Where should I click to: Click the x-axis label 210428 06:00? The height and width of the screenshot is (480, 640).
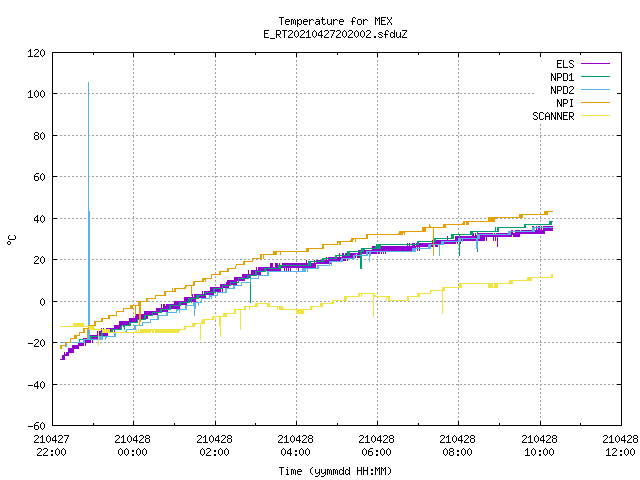pos(376,446)
